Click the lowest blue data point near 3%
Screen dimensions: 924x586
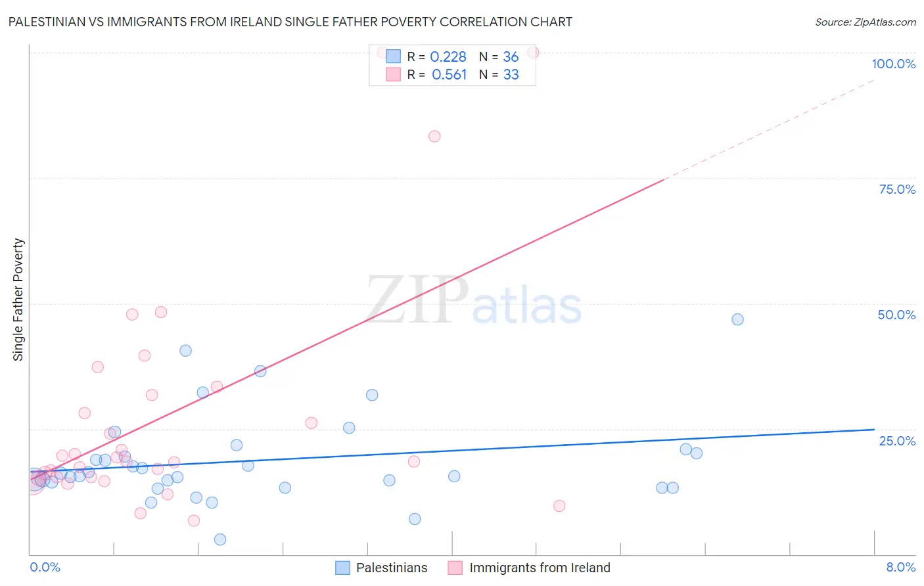click(220, 539)
